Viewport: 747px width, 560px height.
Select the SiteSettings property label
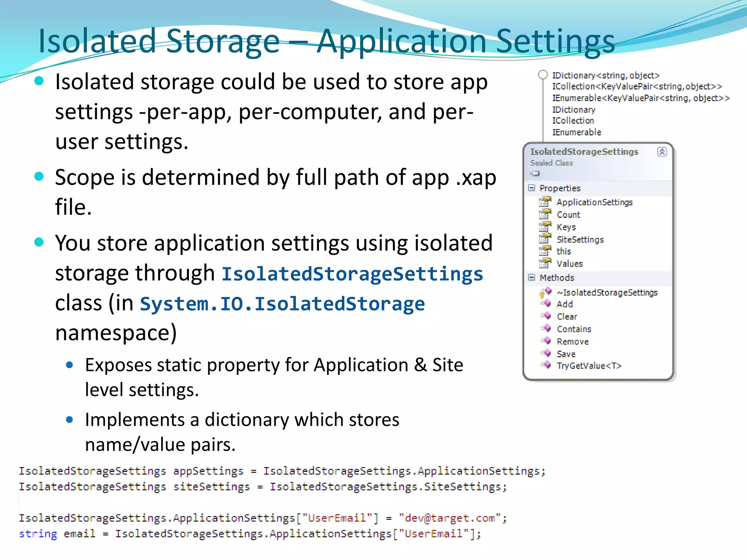point(580,240)
